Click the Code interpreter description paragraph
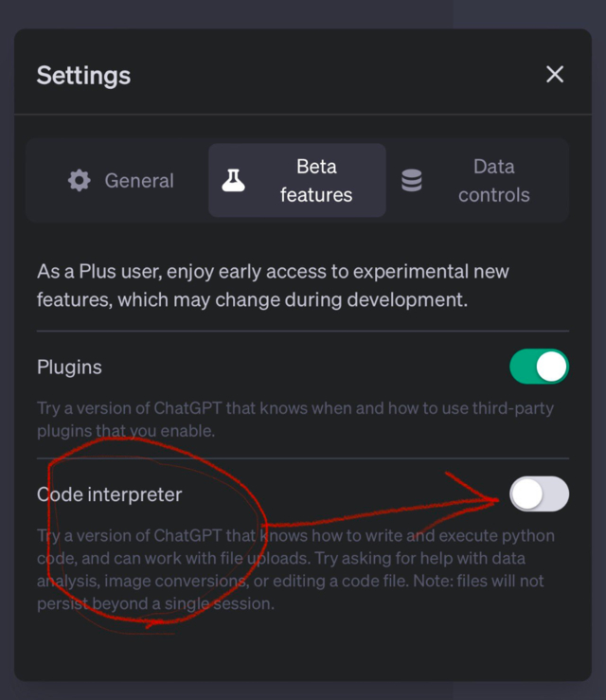Image resolution: width=606 pixels, height=700 pixels. coord(295,569)
